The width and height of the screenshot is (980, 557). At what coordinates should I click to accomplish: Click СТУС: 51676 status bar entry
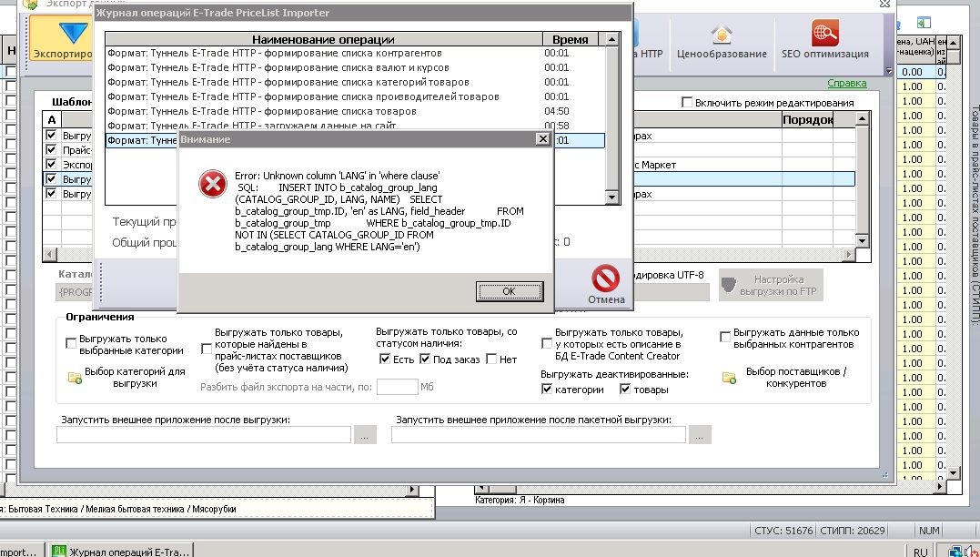click(783, 531)
